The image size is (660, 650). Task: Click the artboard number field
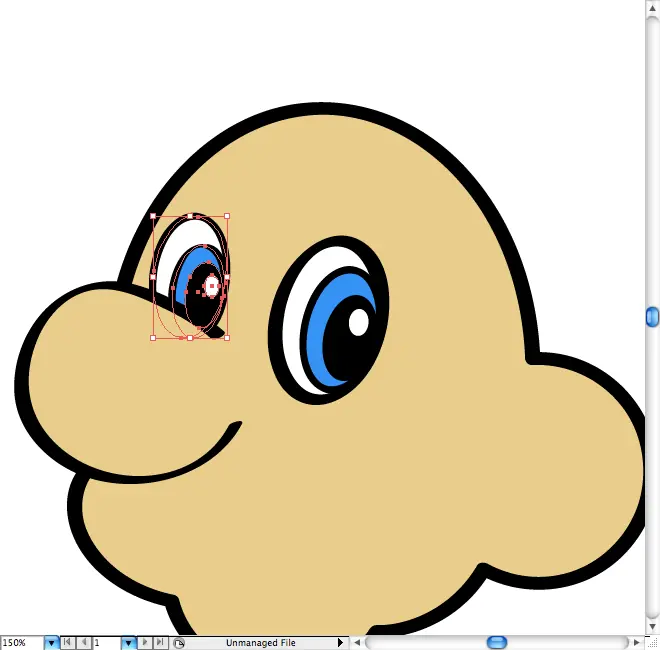coord(106,643)
